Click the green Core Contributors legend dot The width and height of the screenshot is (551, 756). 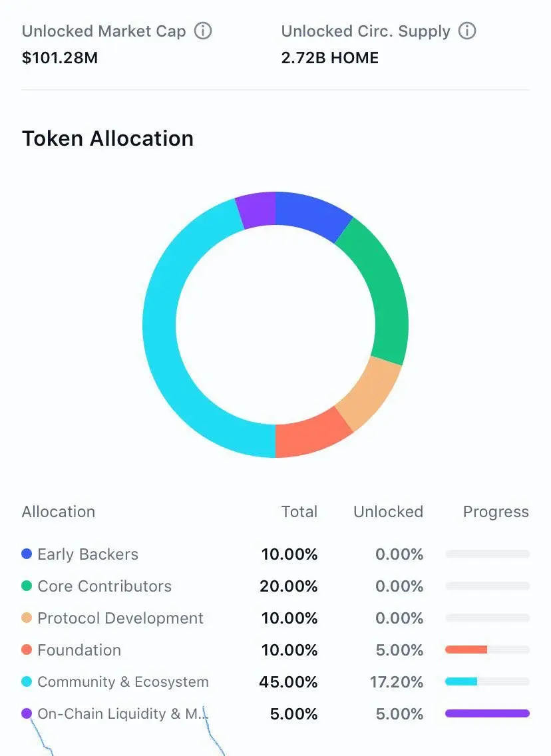click(27, 586)
